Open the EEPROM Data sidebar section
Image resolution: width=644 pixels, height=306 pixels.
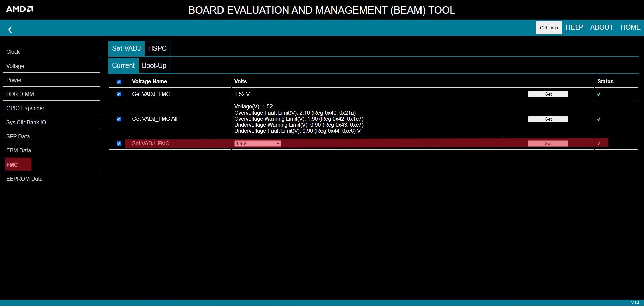(24, 179)
